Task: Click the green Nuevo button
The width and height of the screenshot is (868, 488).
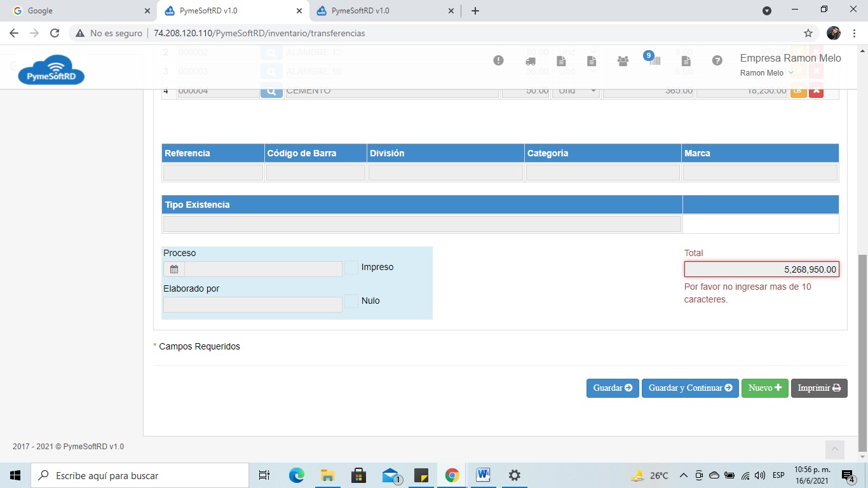Action: click(764, 388)
